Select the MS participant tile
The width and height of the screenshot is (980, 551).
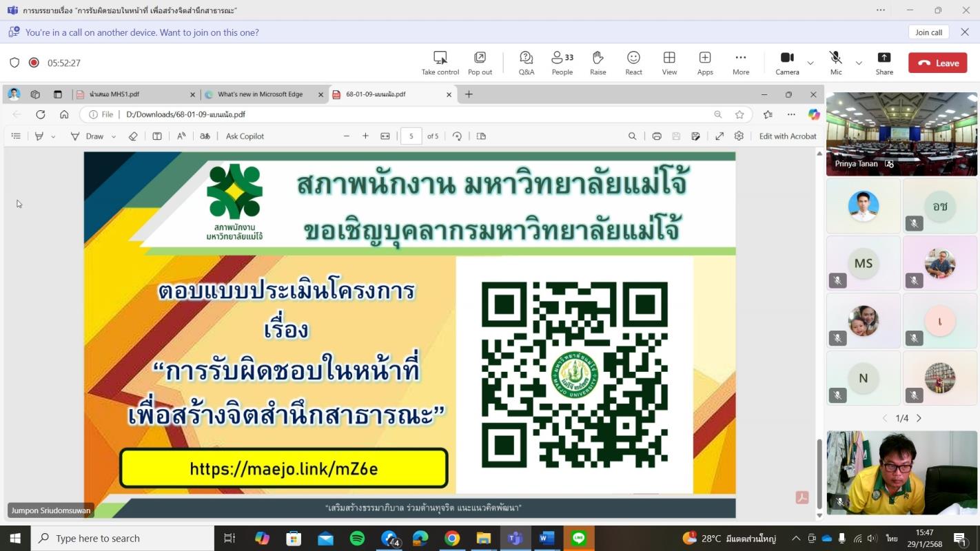tap(863, 263)
